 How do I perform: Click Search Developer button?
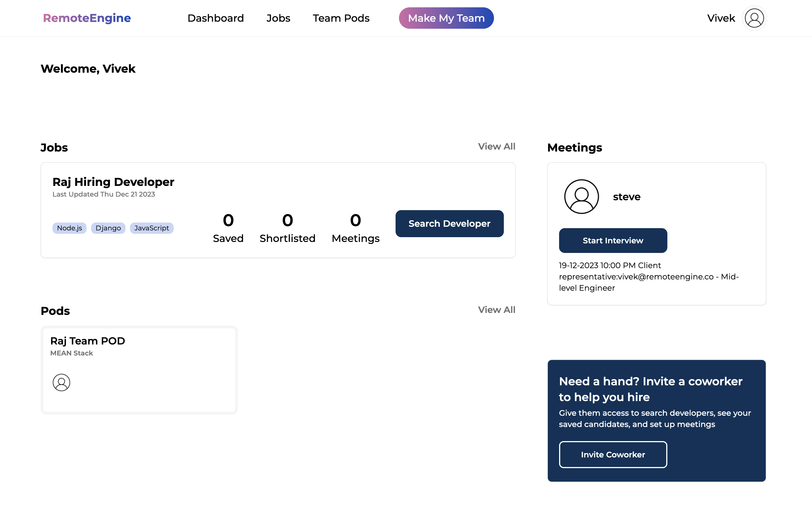click(x=449, y=224)
